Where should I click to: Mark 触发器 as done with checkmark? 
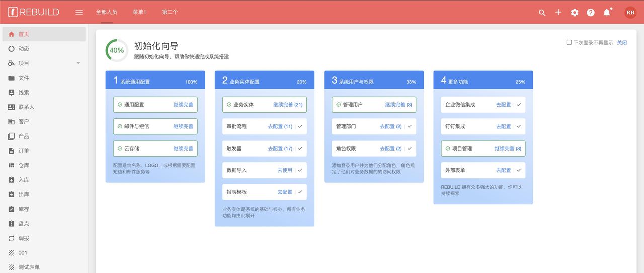300,149
